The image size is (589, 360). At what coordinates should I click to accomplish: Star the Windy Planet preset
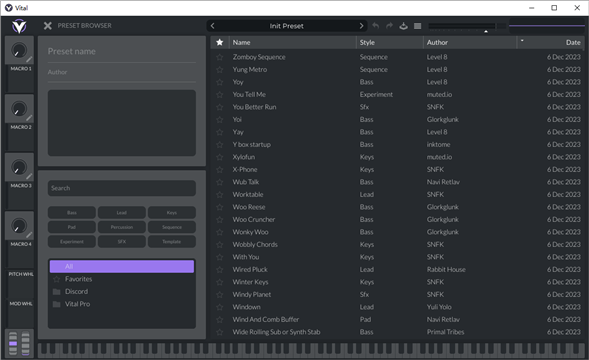[220, 295]
